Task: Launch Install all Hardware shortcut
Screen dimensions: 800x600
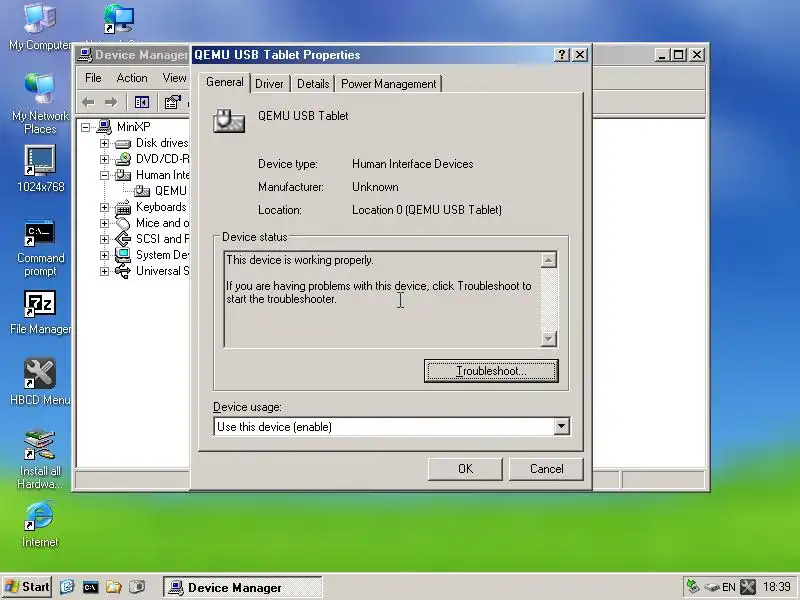Action: (x=40, y=459)
